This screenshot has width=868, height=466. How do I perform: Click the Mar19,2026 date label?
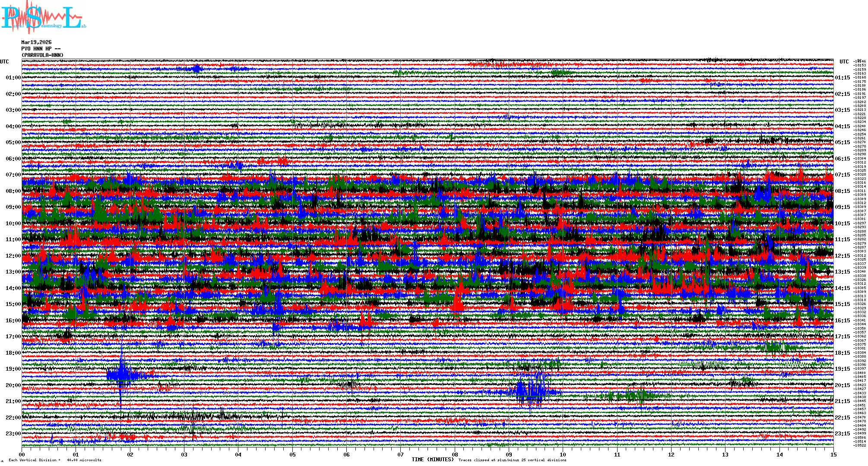36,42
